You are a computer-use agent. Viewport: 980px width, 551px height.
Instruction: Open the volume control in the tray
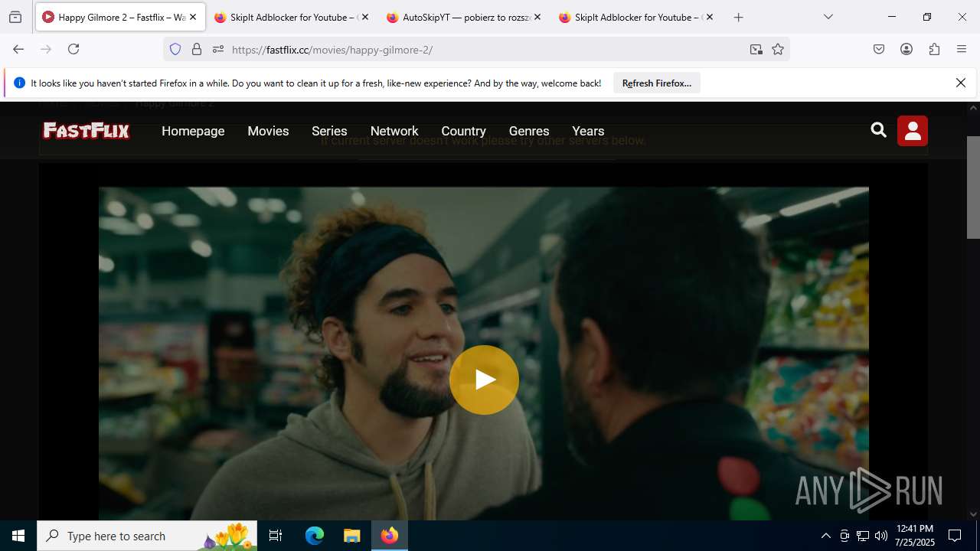[880, 536]
